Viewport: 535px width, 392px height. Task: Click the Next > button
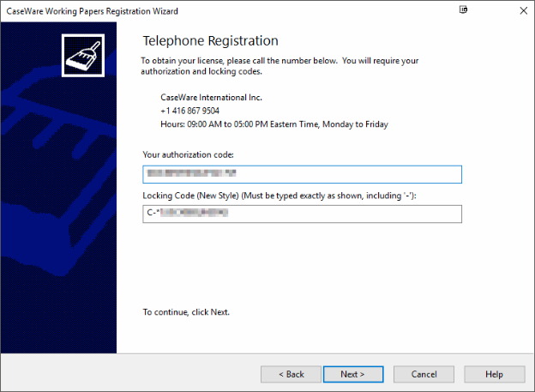(353, 374)
